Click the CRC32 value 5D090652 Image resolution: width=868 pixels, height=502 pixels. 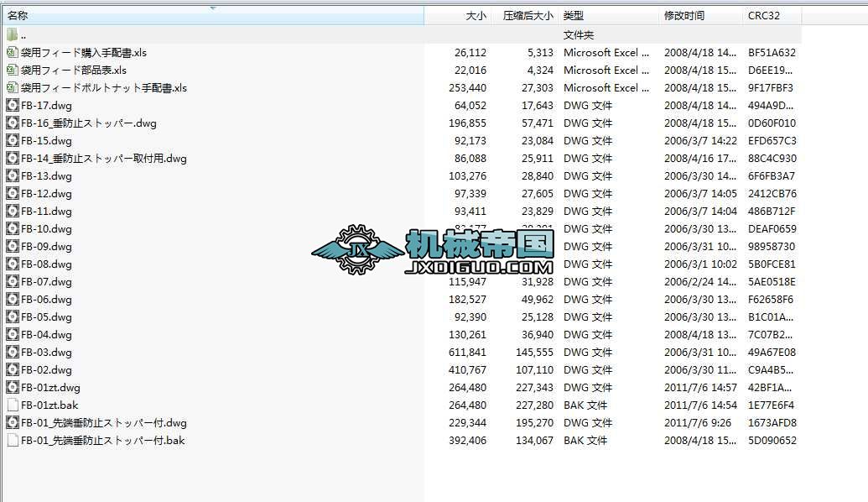[772, 441]
